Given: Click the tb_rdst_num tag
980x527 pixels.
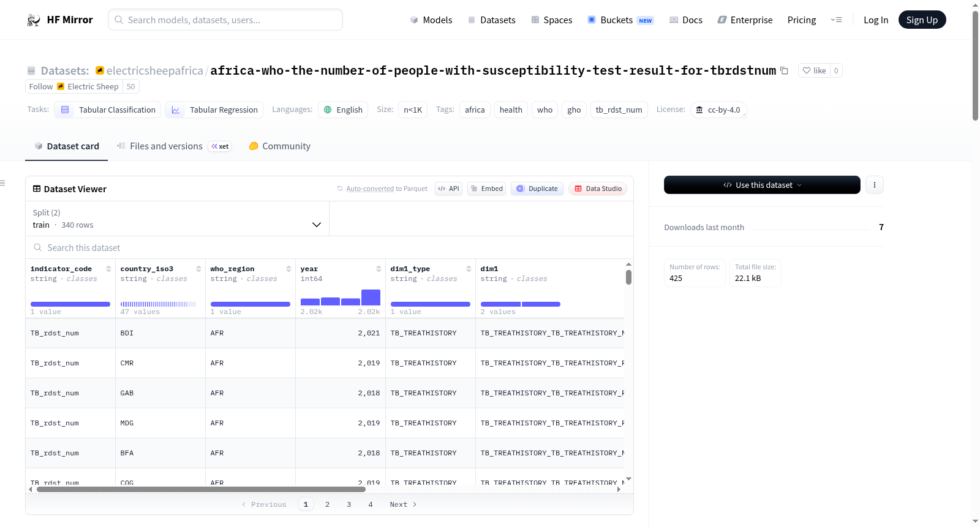Looking at the screenshot, I should coord(619,110).
